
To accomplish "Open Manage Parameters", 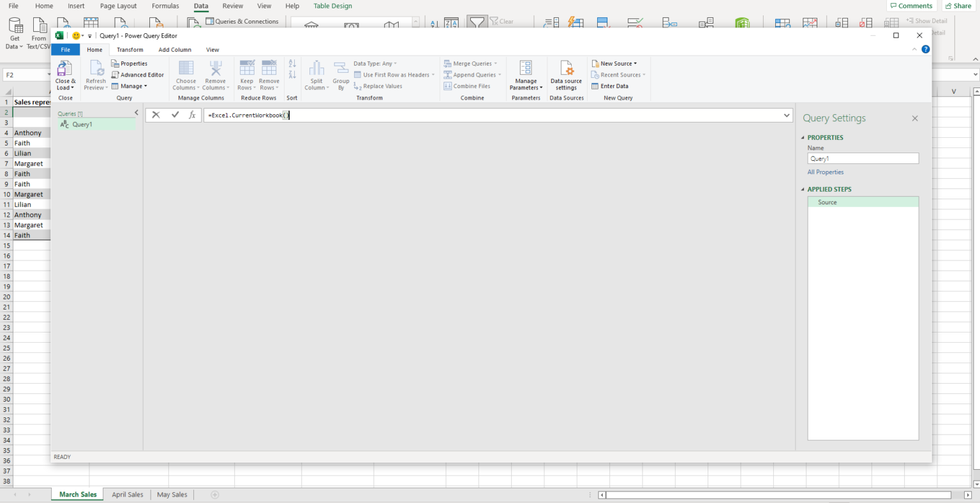I will (525, 74).
